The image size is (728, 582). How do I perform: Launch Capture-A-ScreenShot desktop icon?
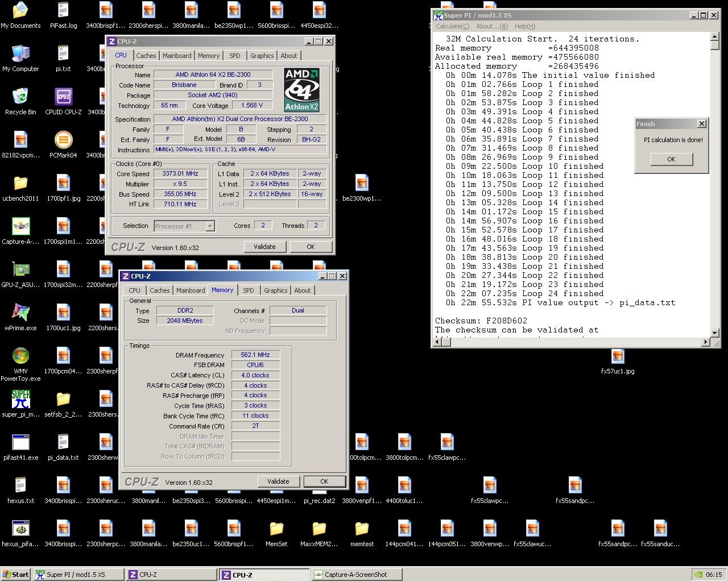click(20, 231)
